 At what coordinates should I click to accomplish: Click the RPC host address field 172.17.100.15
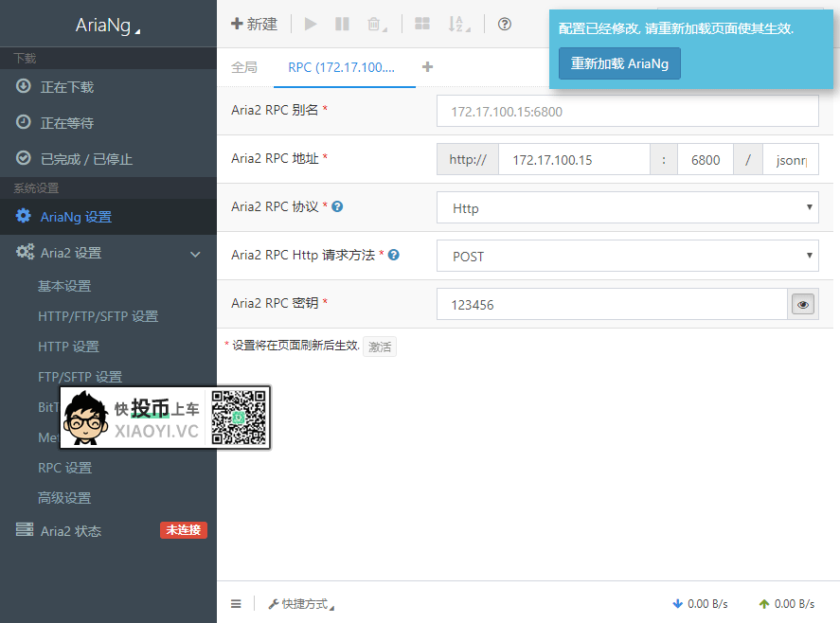(x=574, y=160)
